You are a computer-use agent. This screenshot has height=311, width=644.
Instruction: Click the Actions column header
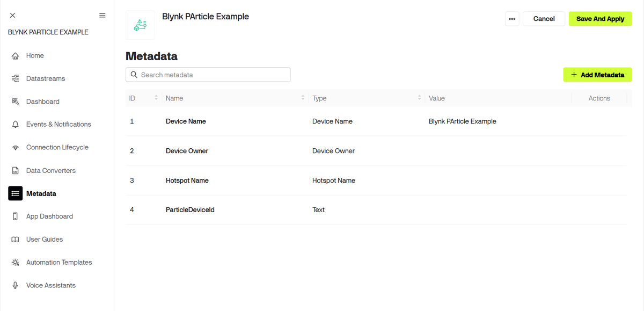pos(599,98)
